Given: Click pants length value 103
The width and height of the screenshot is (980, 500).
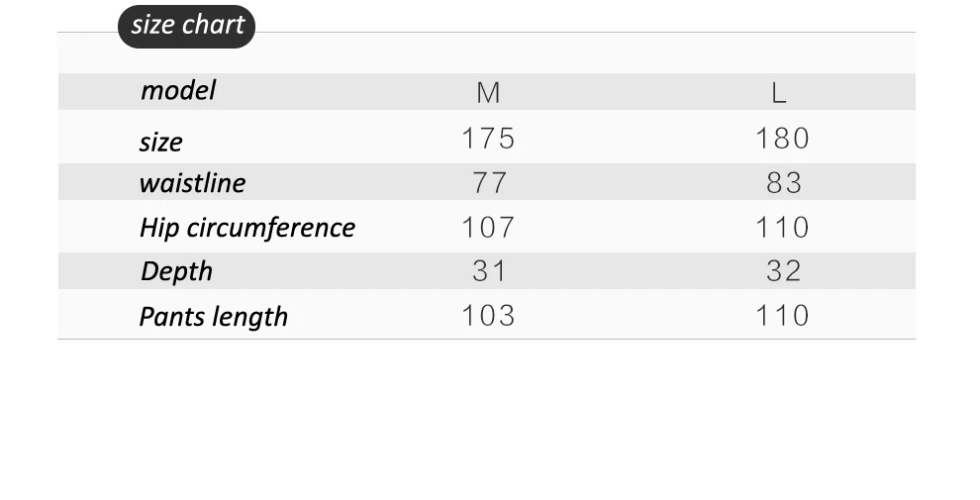Looking at the screenshot, I should coord(488,316).
